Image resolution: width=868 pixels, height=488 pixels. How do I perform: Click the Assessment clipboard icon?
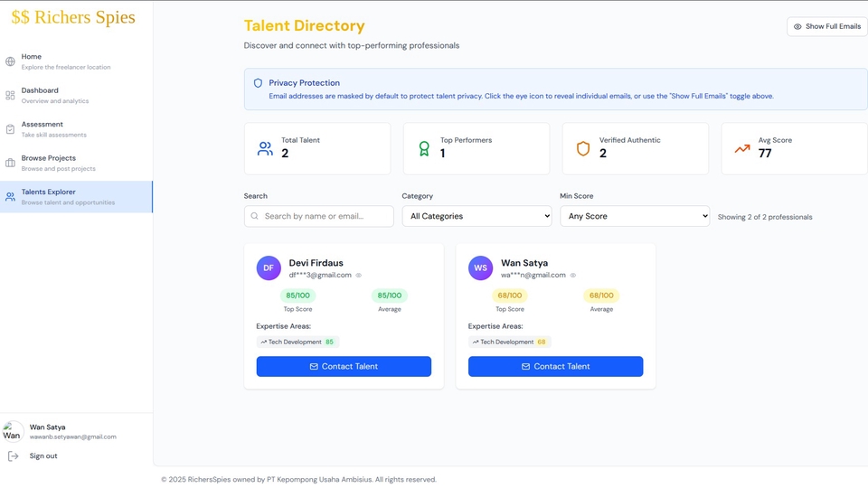tap(10, 129)
